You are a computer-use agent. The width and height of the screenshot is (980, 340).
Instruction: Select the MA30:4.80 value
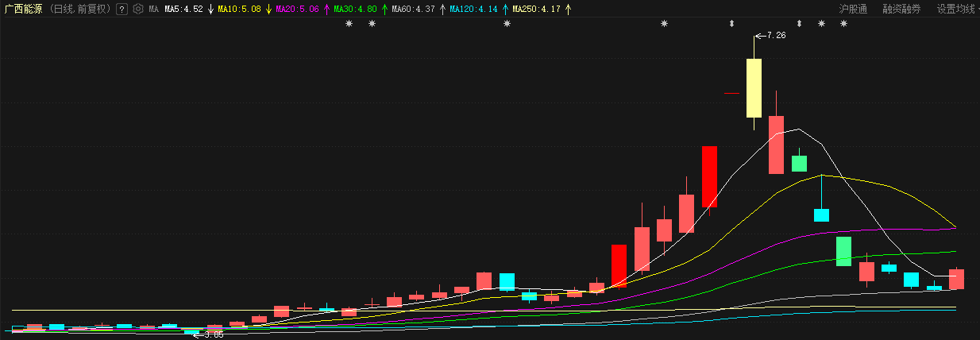(x=355, y=10)
